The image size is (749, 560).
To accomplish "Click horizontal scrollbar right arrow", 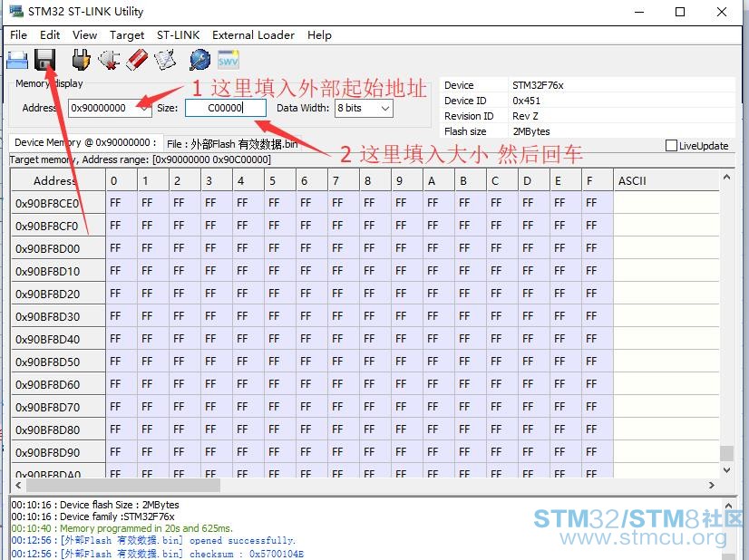I will pyautogui.click(x=712, y=485).
